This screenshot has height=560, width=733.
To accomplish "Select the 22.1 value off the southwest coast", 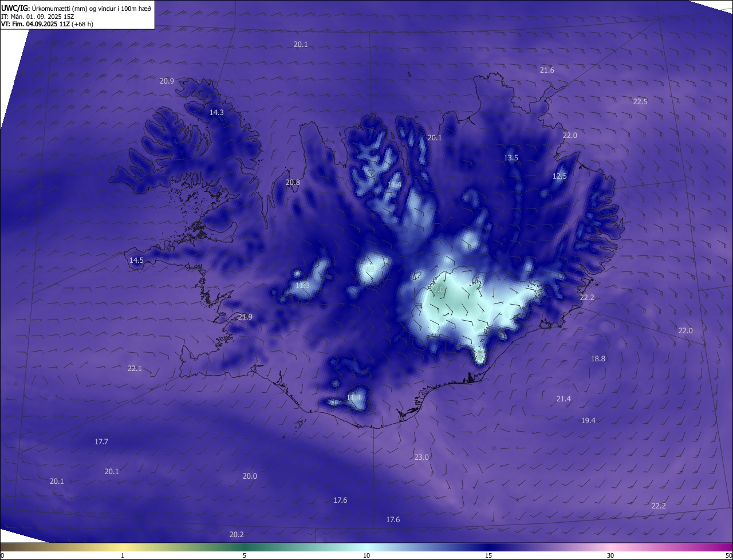I will pos(135,369).
